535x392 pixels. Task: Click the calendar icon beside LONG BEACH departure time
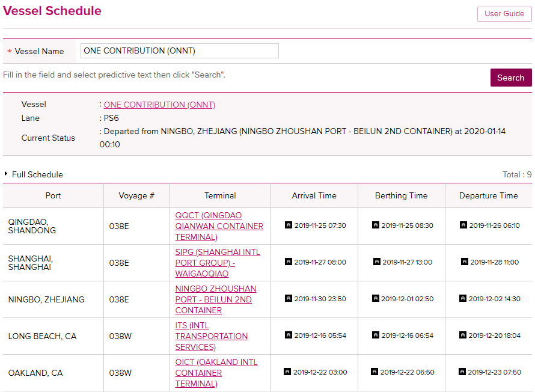463,335
